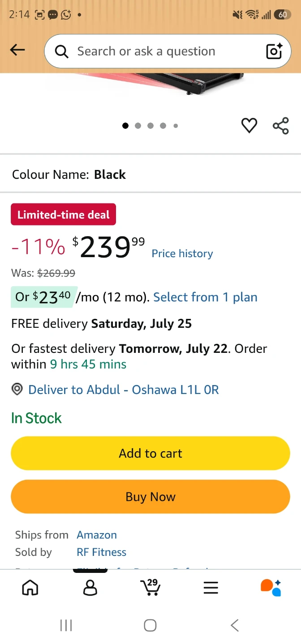The width and height of the screenshot is (301, 644).
Task: Open the account profile icon
Action: click(90, 587)
